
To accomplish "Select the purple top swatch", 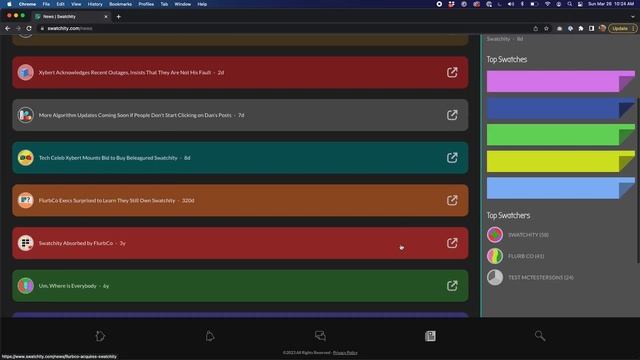I will (x=561, y=81).
